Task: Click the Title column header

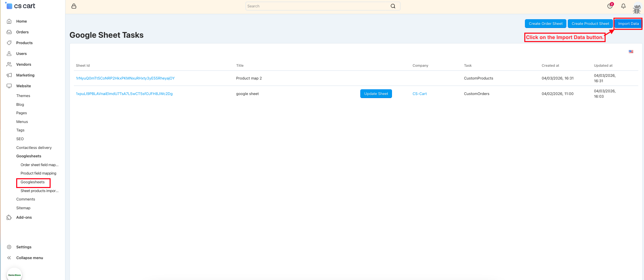Action: click(x=240, y=65)
